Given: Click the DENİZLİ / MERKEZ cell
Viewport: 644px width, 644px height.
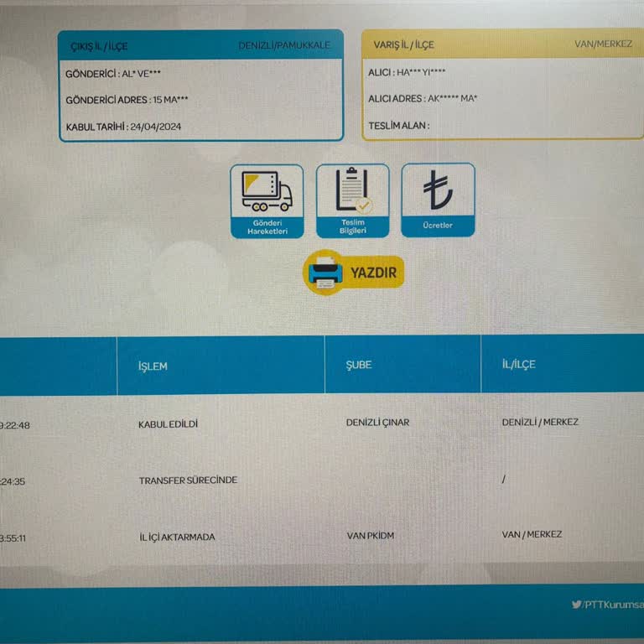Looking at the screenshot, I should click(540, 422).
